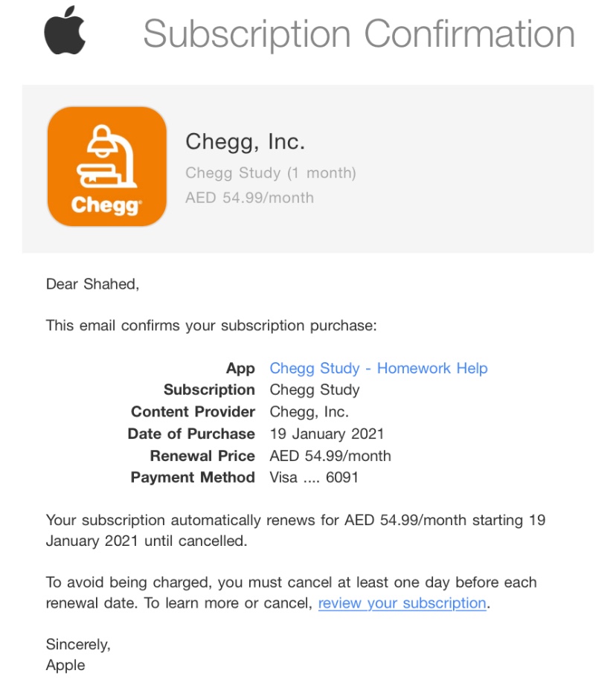Click the 19 January 2021 purchase date
The height and width of the screenshot is (679, 616).
(327, 434)
